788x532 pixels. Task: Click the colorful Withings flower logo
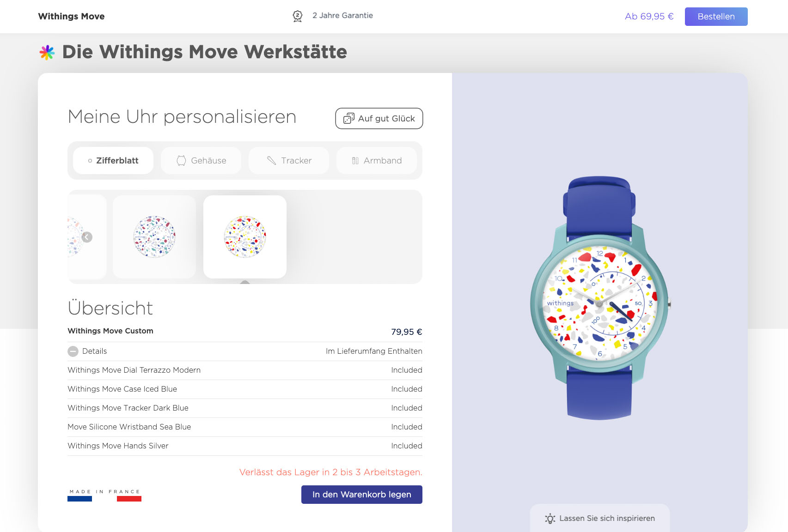pyautogui.click(x=47, y=53)
